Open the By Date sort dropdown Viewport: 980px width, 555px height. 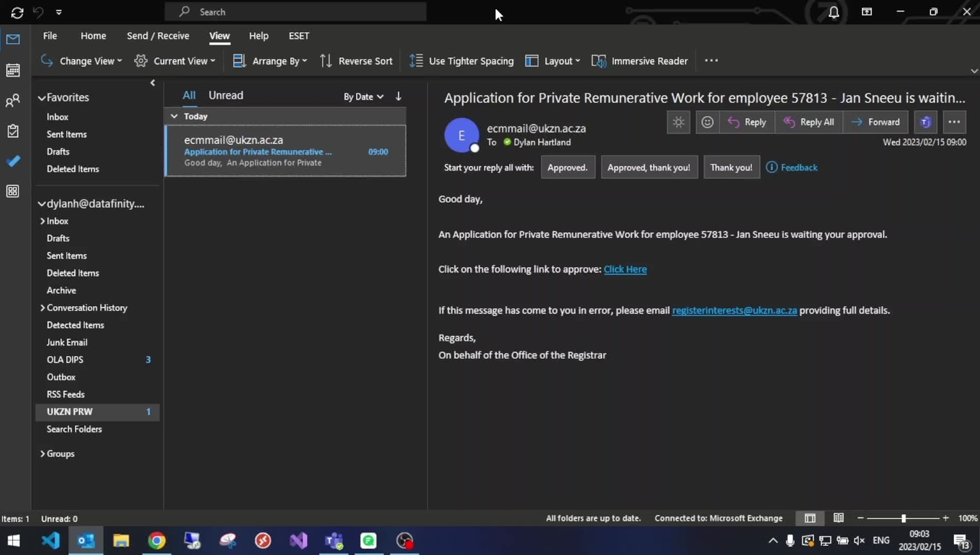(x=364, y=96)
